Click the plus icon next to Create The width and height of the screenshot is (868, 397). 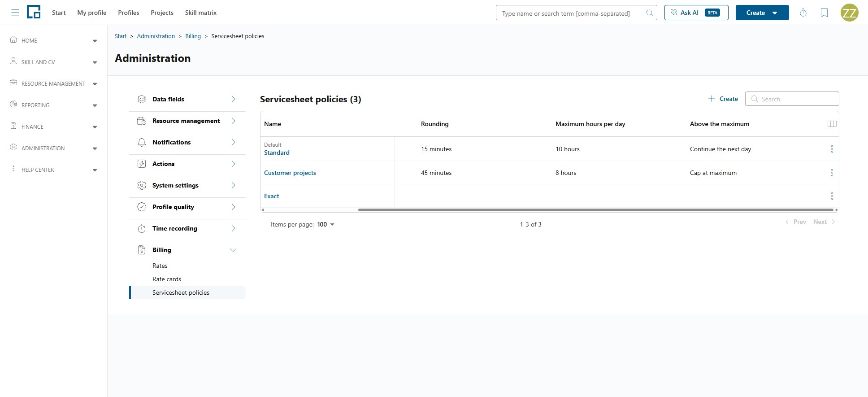[x=711, y=99]
